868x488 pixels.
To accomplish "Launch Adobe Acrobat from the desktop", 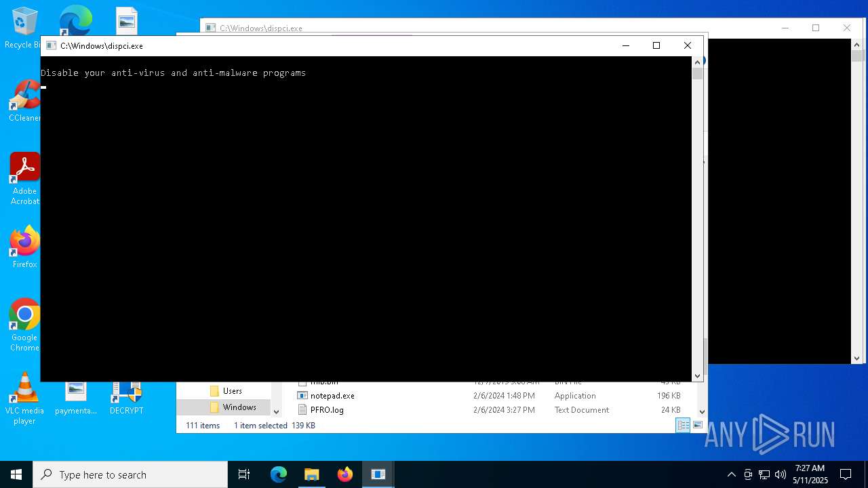I will point(24,178).
